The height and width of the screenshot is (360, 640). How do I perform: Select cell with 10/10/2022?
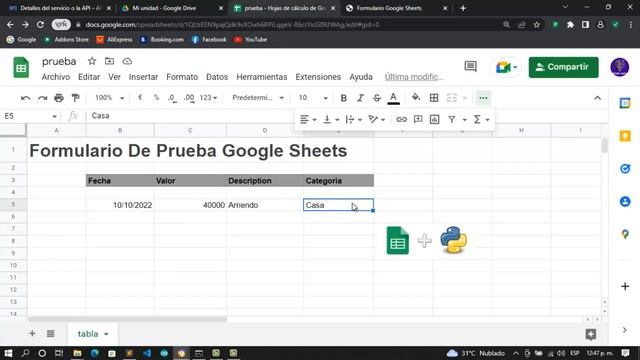coord(120,205)
